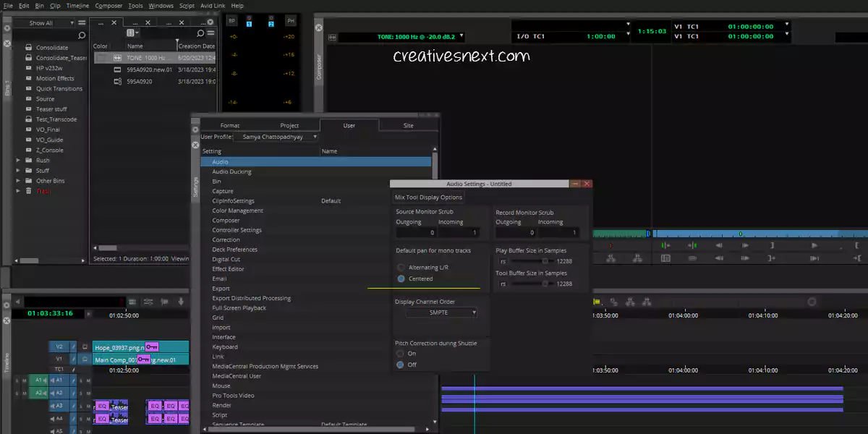Turn On pitch correction during shuttle
This screenshot has height=434, width=868.
click(400, 354)
